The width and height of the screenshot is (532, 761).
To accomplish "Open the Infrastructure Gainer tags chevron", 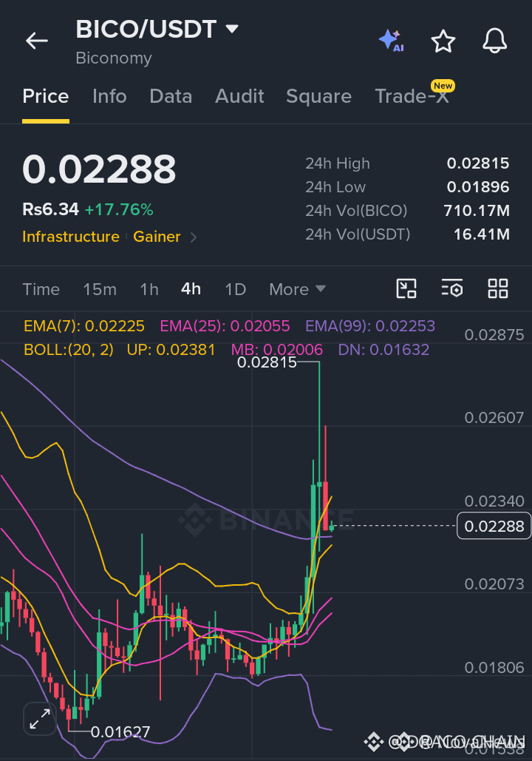I will click(x=194, y=237).
